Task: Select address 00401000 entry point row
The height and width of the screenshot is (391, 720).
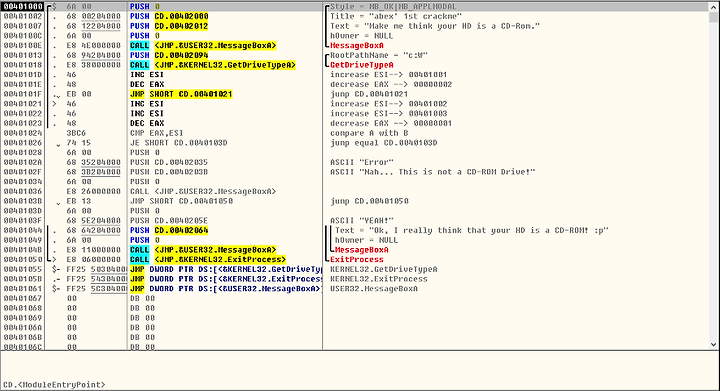Action: pyautogui.click(x=354, y=6)
